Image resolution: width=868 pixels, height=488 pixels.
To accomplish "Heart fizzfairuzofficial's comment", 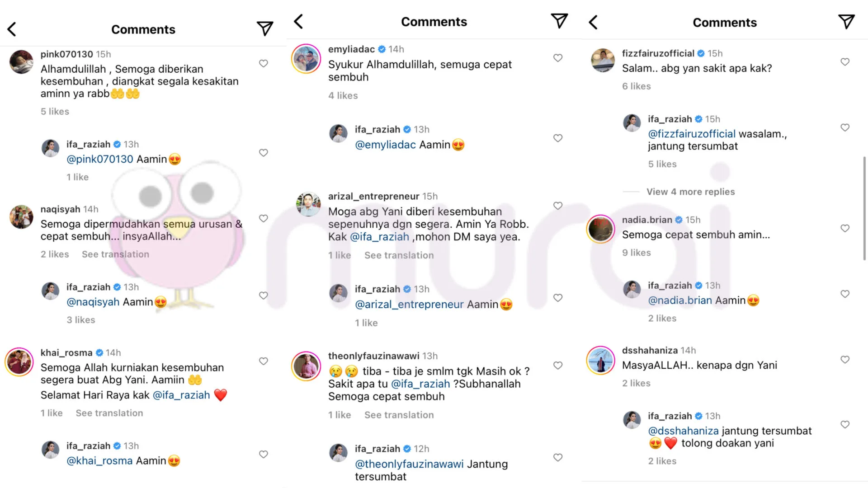I will point(845,62).
